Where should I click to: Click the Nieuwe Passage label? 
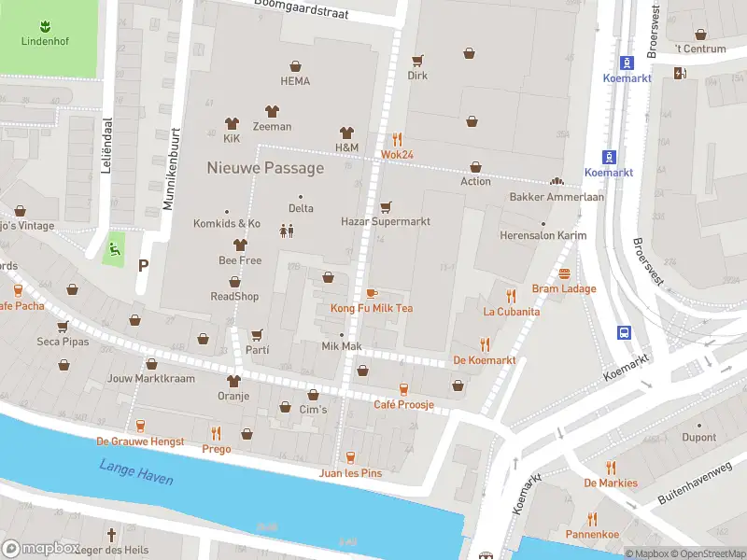(x=265, y=168)
